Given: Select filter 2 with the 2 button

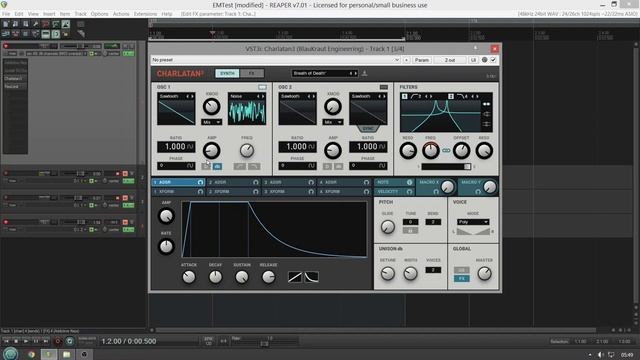Looking at the screenshot, I should 451,96.
